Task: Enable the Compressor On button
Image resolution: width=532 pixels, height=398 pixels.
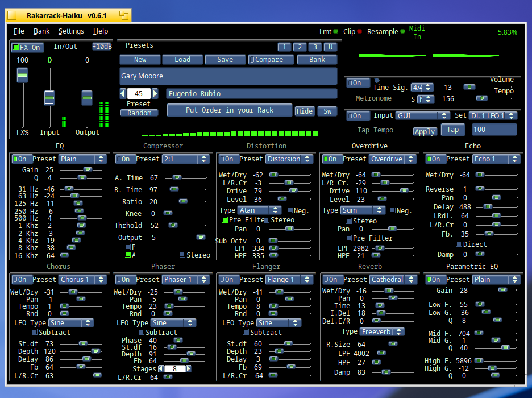Action: pos(123,159)
